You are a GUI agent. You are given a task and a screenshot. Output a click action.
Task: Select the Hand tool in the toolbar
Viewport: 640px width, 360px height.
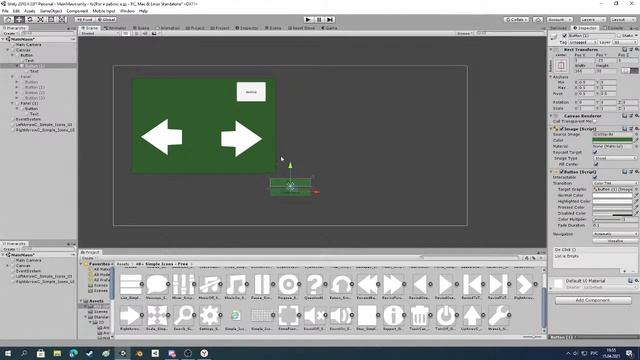(8, 19)
